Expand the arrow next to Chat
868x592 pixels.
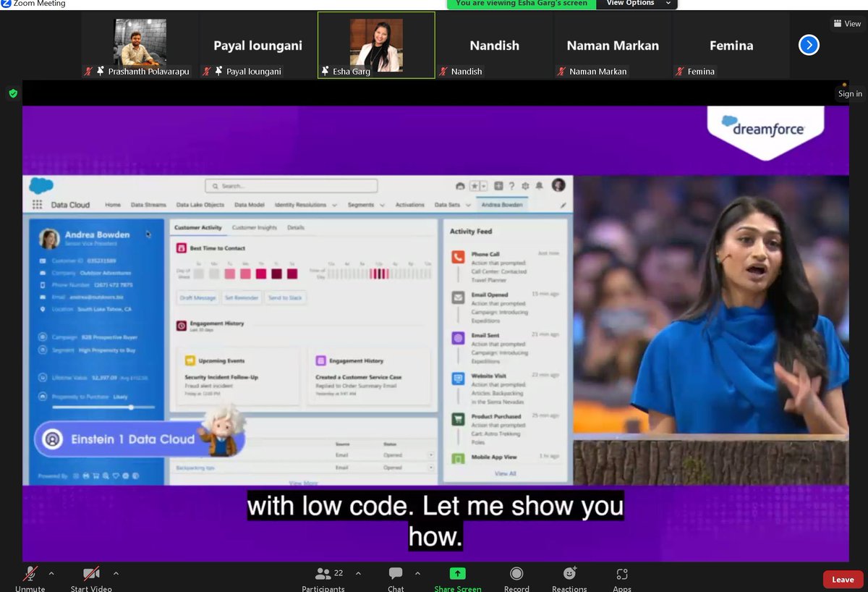click(417, 573)
